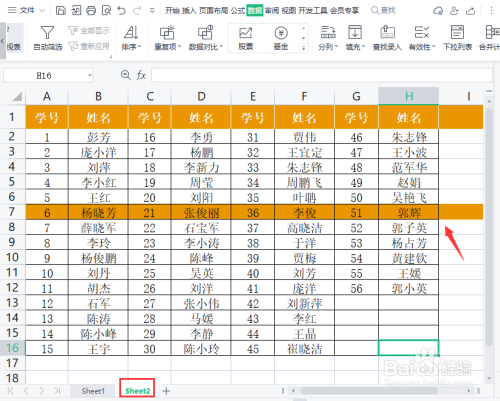Click the cloud sync icon
The height and width of the screenshot is (401, 500).
pyautogui.click(x=438, y=11)
